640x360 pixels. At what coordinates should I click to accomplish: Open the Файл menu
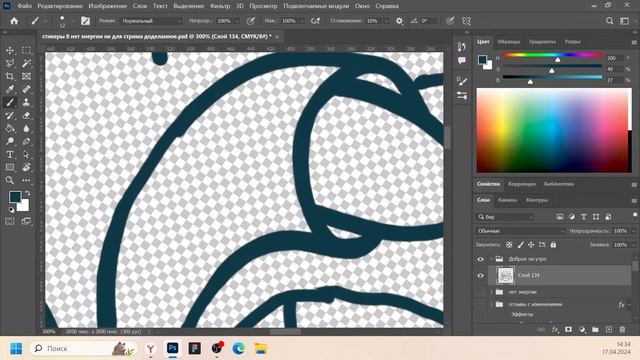(24, 6)
